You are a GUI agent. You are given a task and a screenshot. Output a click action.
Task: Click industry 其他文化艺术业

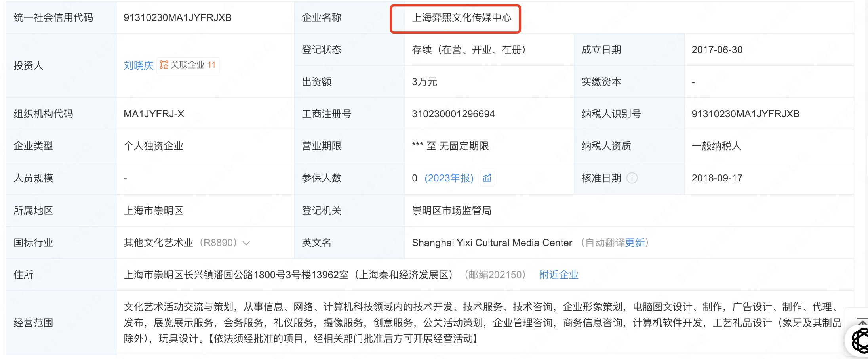pos(158,243)
